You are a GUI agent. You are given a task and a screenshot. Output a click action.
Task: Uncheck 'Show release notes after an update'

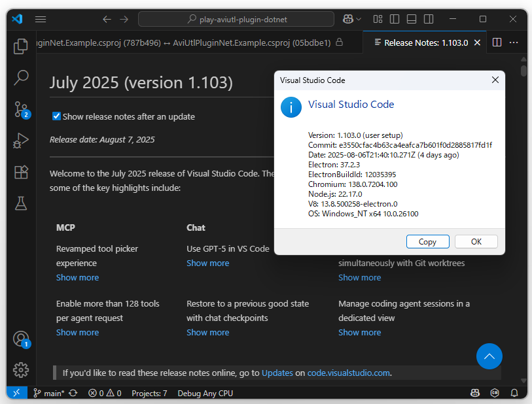(56, 116)
